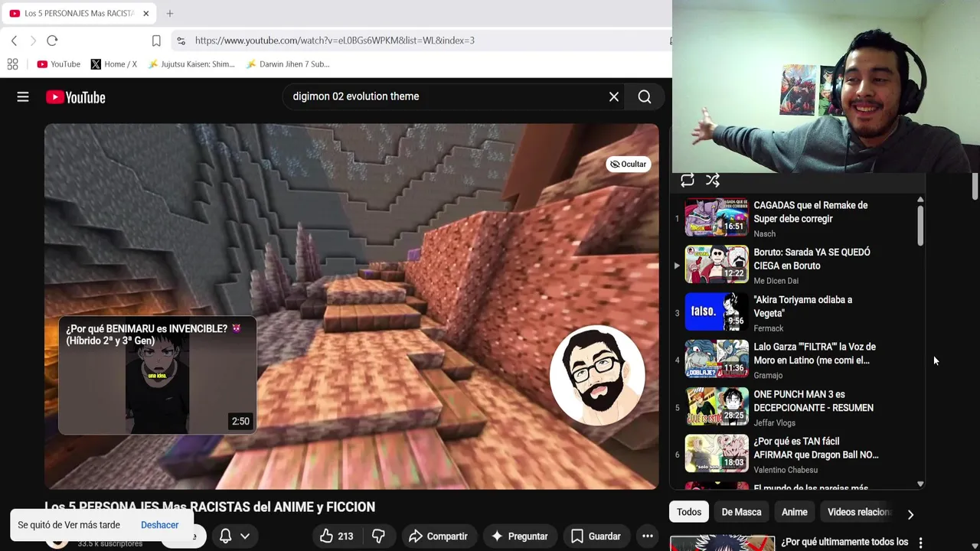Screen dimensions: 980x551
Task: Open more actions three-dot menu
Action: [x=647, y=536]
